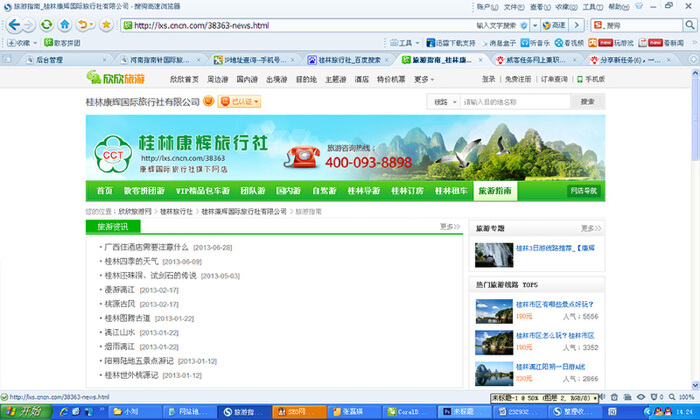Click the Windows 开始 start button
The image size is (700, 420).
[x=26, y=411]
